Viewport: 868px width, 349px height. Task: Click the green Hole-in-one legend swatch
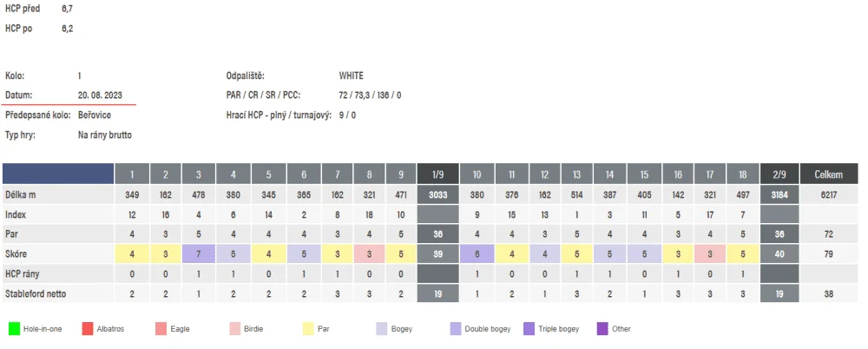pos(15,329)
